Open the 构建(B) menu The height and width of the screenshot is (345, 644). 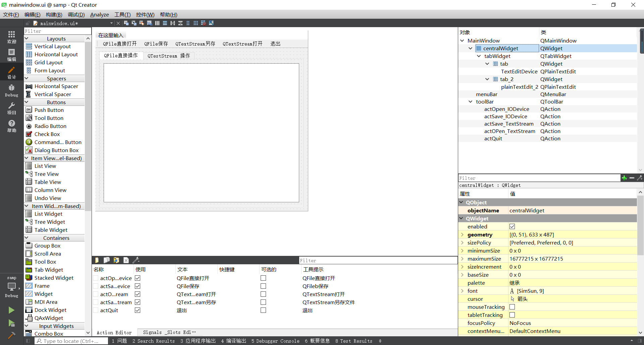click(54, 14)
